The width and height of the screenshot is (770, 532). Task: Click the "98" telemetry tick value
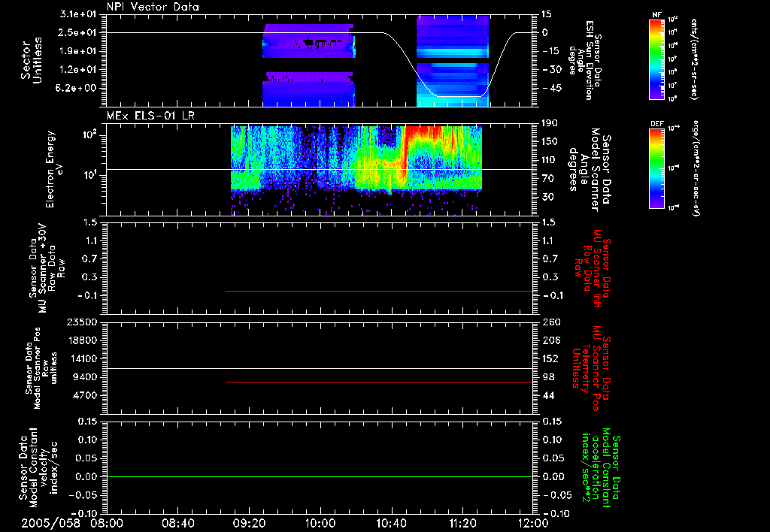pyautogui.click(x=548, y=377)
